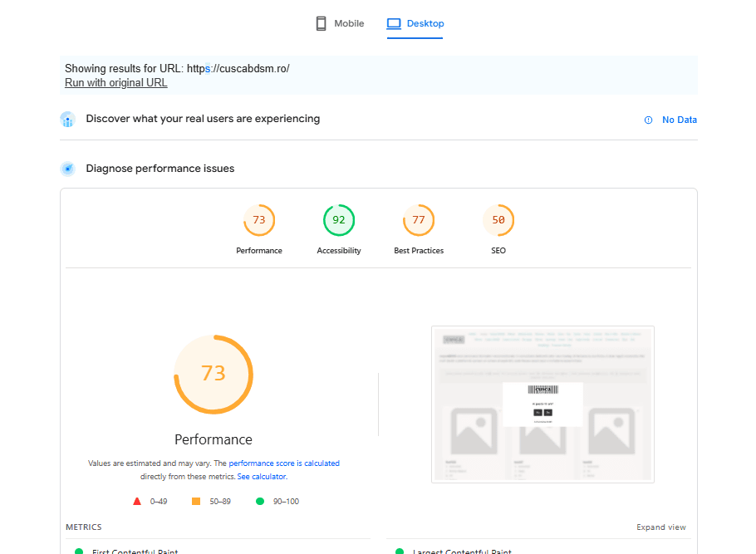Click 'Discover what your real users are experiencing' heading
The width and height of the screenshot is (756, 554).
coord(203,119)
